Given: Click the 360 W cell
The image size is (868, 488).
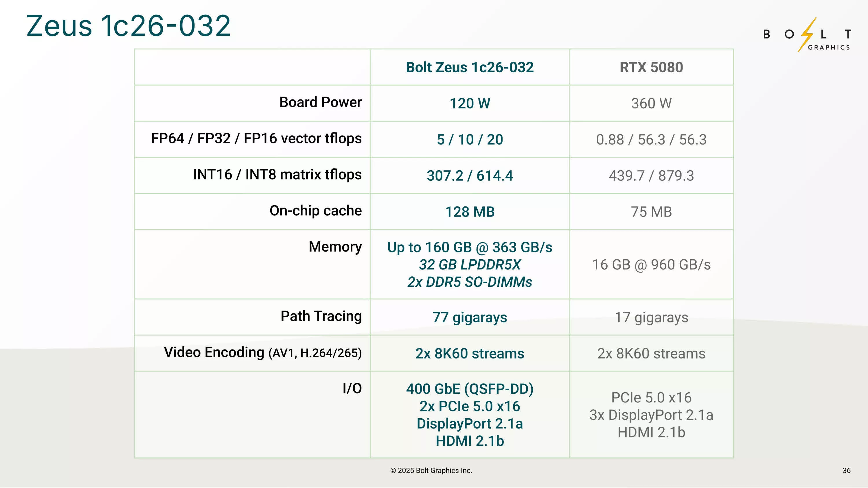Looking at the screenshot, I should 651,103.
